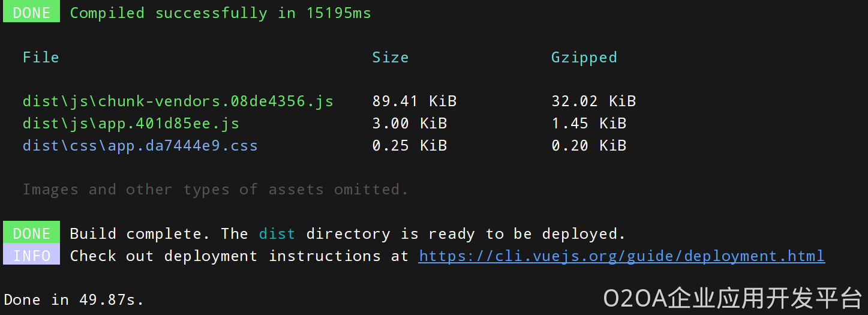Click the 0.20 KiB gzipped value
This screenshot has height=315, width=868.
pyautogui.click(x=588, y=146)
